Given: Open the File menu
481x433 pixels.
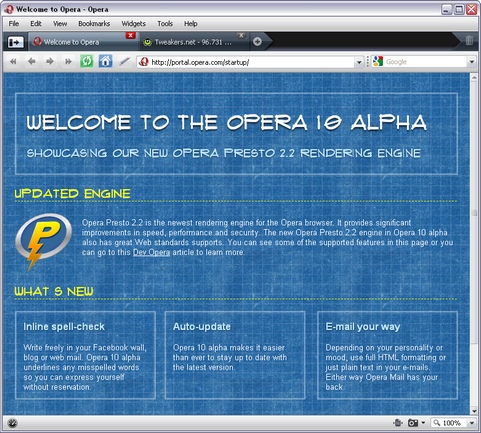Looking at the screenshot, I should pos(14,24).
